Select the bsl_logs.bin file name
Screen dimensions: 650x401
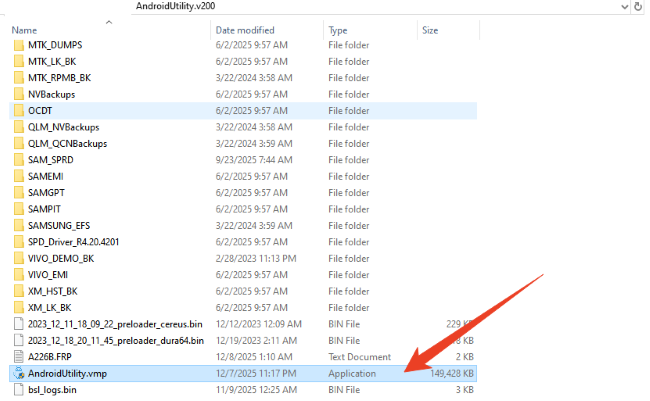pos(52,390)
